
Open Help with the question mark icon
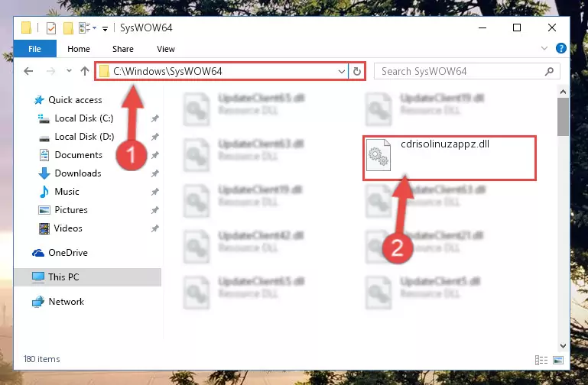click(x=561, y=48)
